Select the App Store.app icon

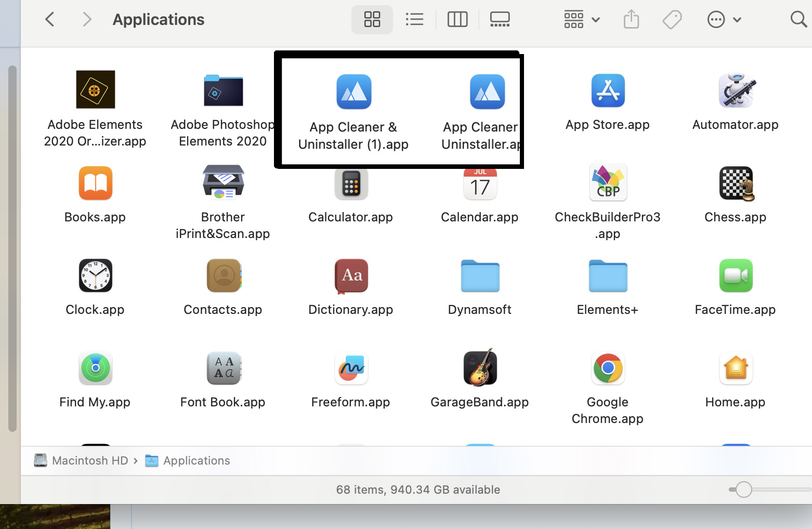point(608,90)
